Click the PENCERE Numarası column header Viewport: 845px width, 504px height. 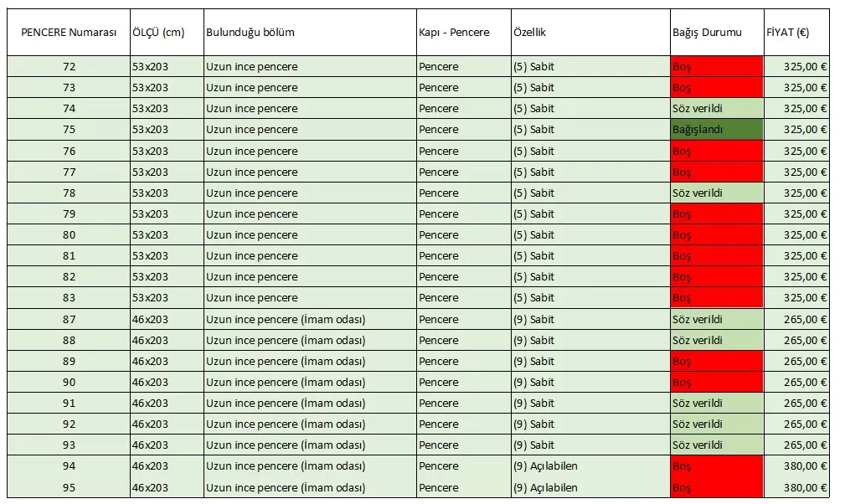pyautogui.click(x=69, y=33)
